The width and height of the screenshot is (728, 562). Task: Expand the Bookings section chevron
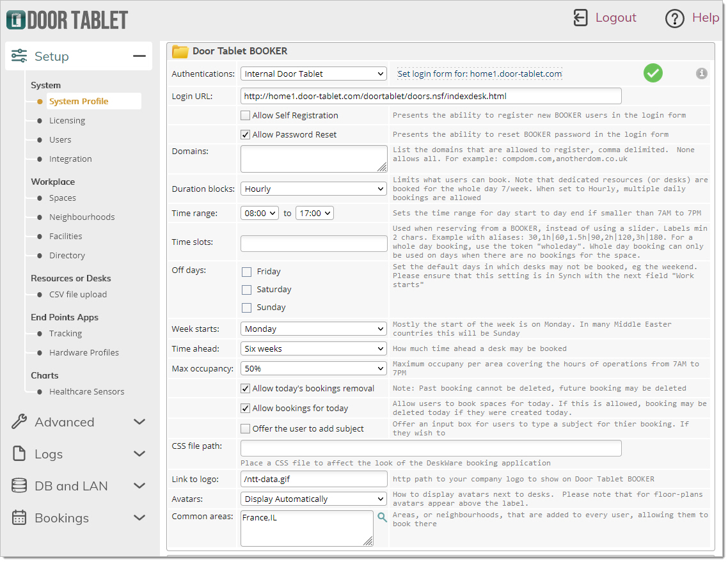[139, 518]
